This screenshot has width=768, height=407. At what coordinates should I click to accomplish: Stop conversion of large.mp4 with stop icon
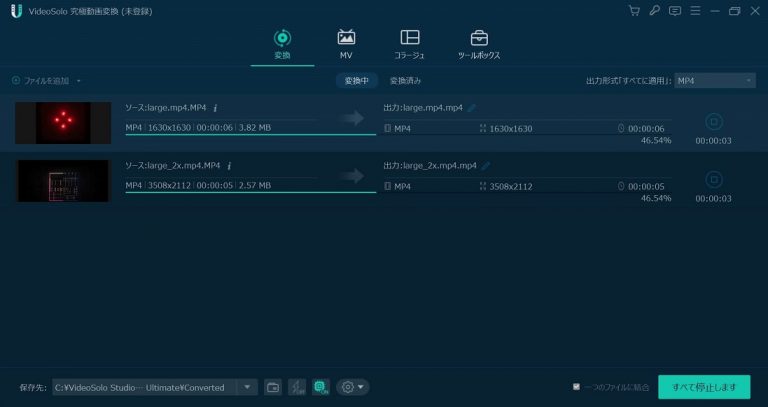click(x=713, y=121)
